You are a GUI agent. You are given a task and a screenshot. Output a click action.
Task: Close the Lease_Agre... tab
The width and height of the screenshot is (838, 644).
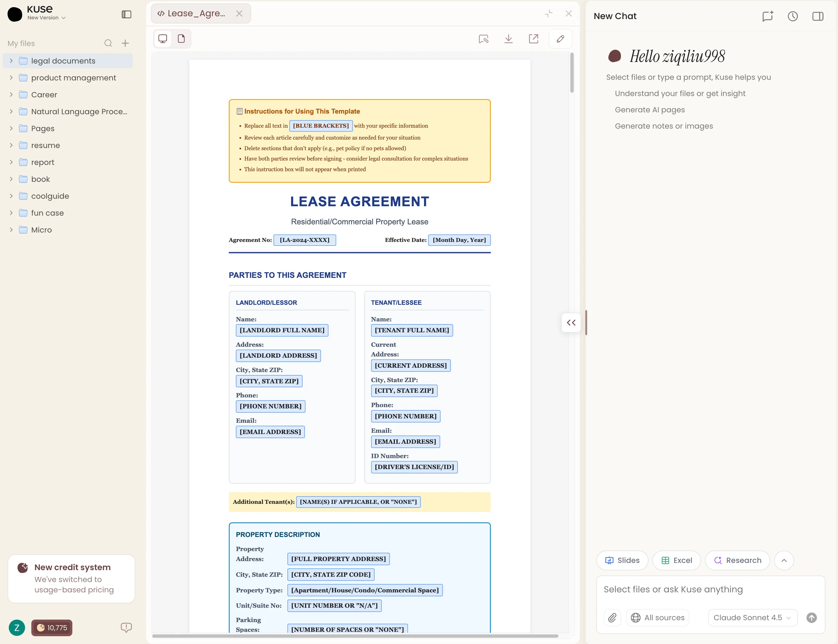click(x=239, y=14)
